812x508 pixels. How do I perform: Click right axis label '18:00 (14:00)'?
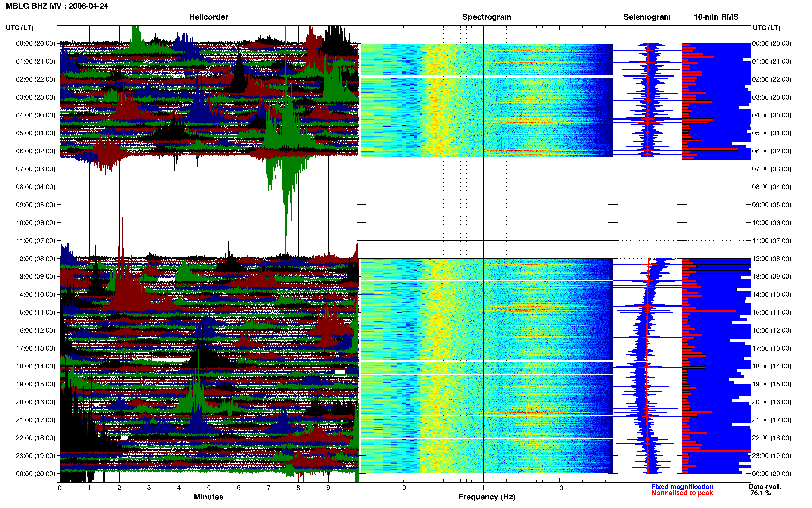coord(772,366)
